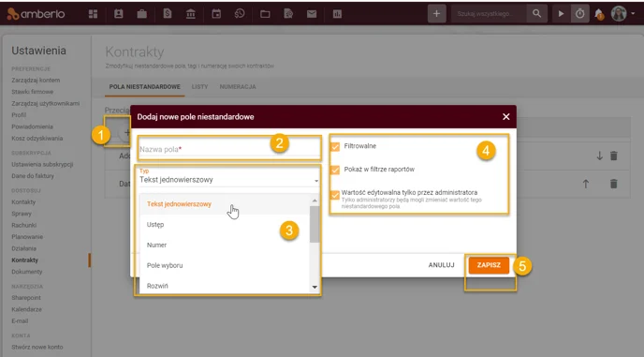Open Zarządzaj użytkownikami in sidebar
644x357 pixels.
click(46, 103)
